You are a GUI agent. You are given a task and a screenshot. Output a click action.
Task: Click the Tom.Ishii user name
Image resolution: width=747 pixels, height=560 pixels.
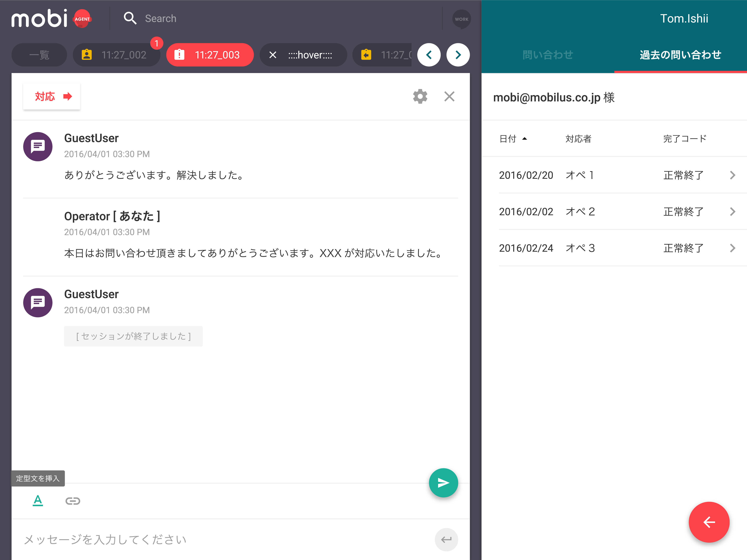coord(684,19)
